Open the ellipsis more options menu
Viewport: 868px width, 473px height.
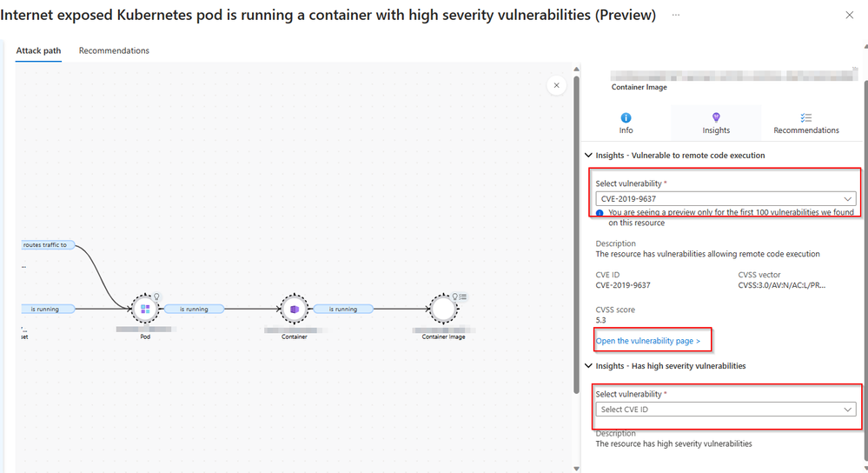(676, 15)
